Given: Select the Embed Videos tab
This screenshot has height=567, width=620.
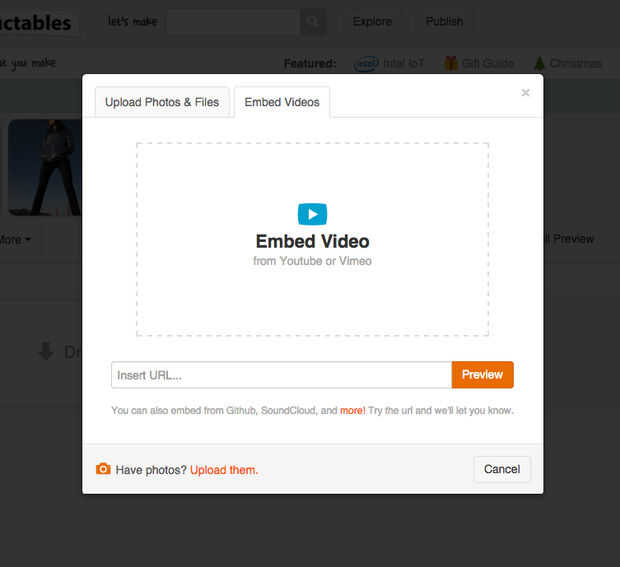Looking at the screenshot, I should [282, 102].
